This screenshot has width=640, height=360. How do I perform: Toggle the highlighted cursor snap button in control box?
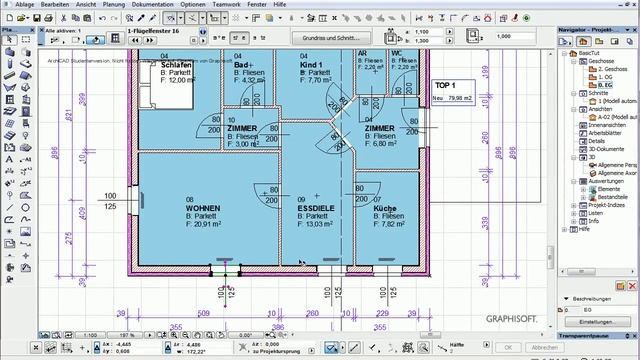click(331, 348)
